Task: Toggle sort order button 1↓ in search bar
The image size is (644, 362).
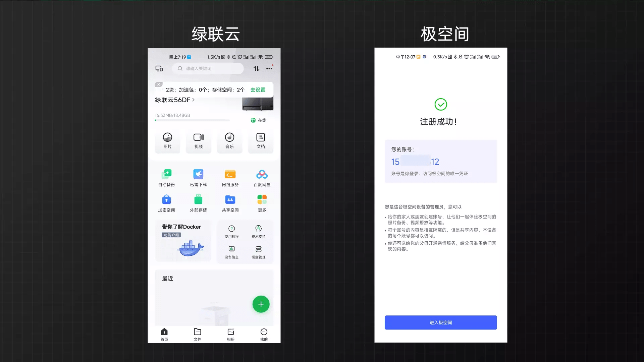Action: tap(256, 68)
